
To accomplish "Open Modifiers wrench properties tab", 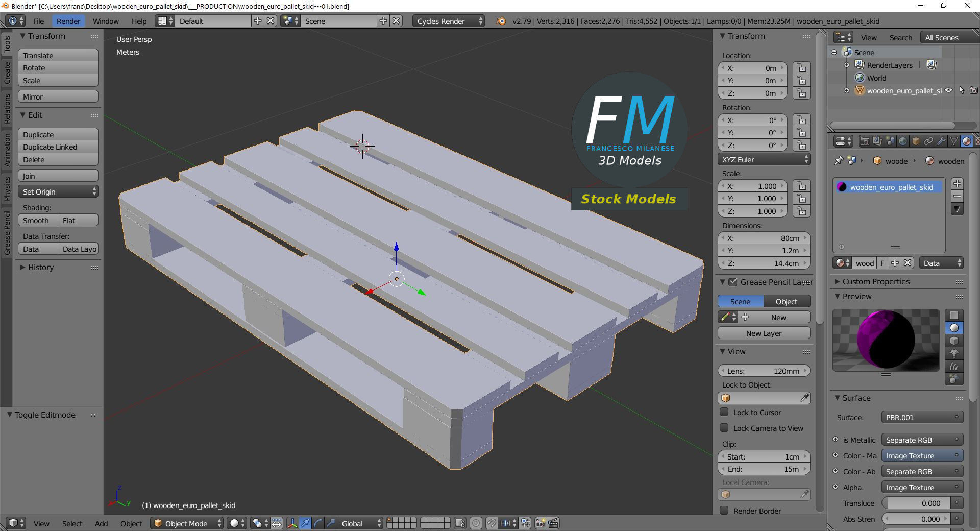I will (941, 141).
